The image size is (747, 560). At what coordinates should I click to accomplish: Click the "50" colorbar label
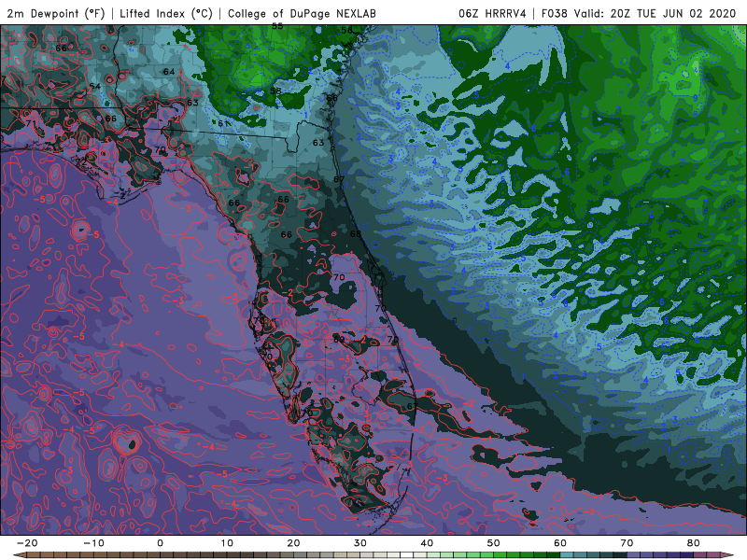coord(494,543)
